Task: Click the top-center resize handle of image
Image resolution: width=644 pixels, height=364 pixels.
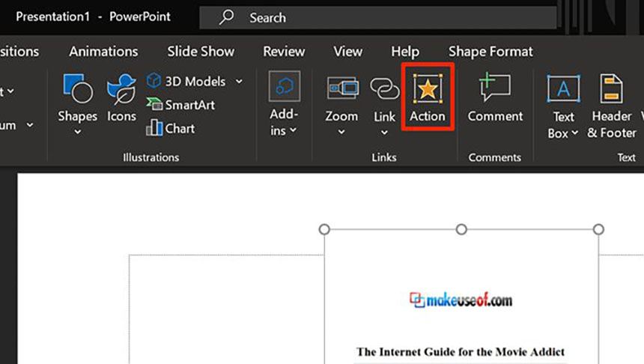Action: click(x=461, y=229)
